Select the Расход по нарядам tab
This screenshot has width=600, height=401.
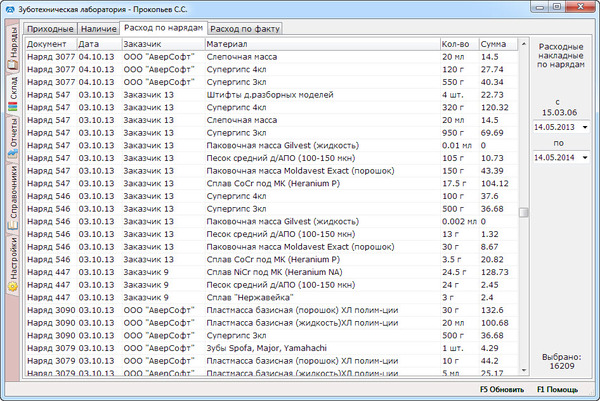coord(163,28)
